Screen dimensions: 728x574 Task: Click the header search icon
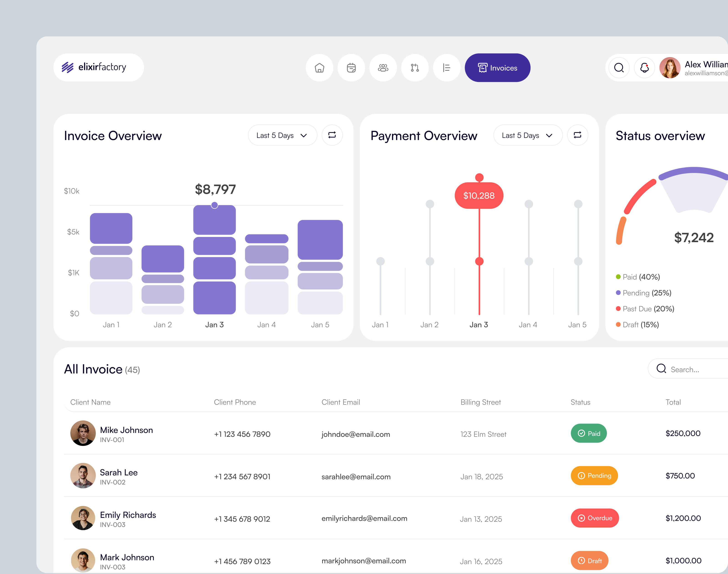pyautogui.click(x=619, y=68)
